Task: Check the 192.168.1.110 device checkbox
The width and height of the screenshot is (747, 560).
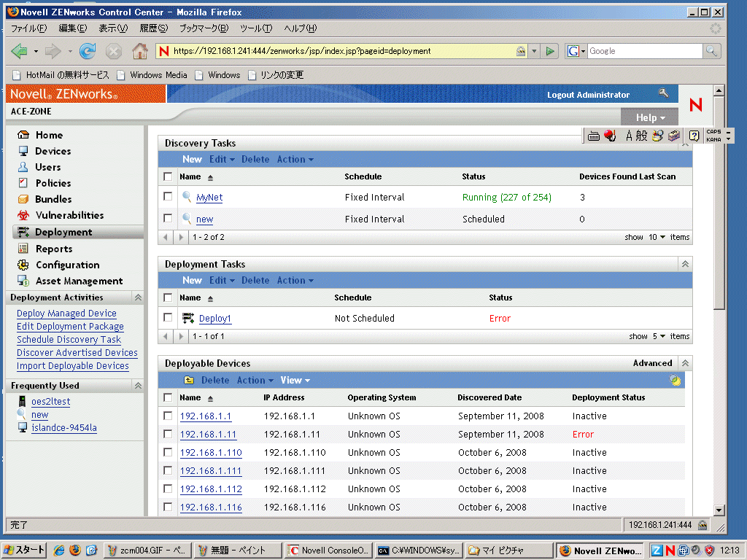Action: [x=168, y=452]
